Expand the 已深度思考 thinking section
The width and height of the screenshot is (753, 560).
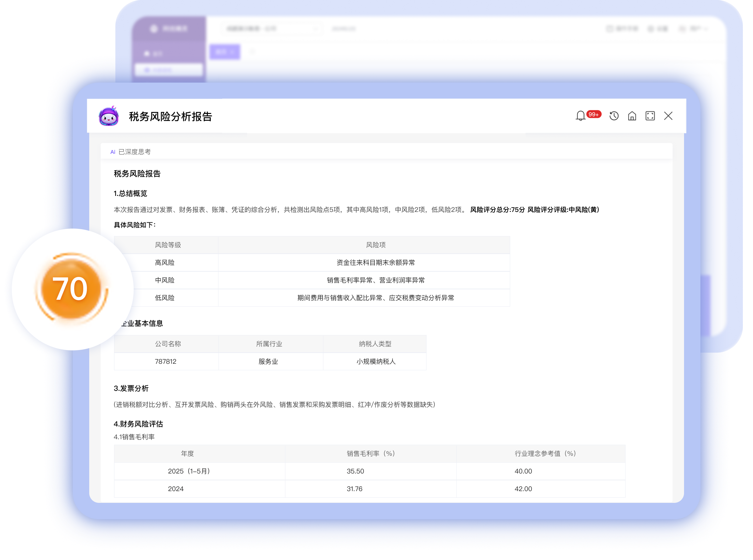click(x=135, y=152)
